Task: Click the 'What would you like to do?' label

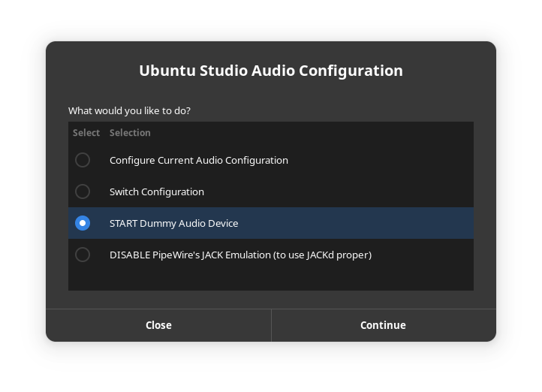Action: click(x=129, y=110)
